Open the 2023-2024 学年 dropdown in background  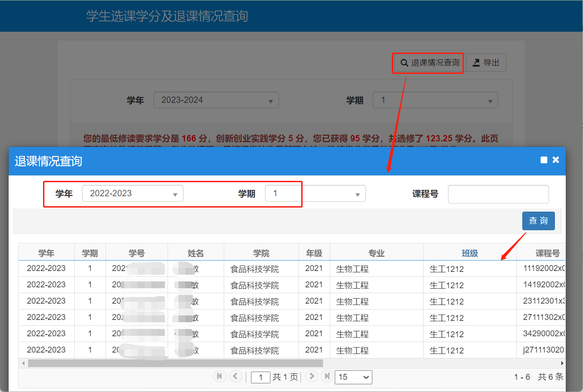(216, 100)
